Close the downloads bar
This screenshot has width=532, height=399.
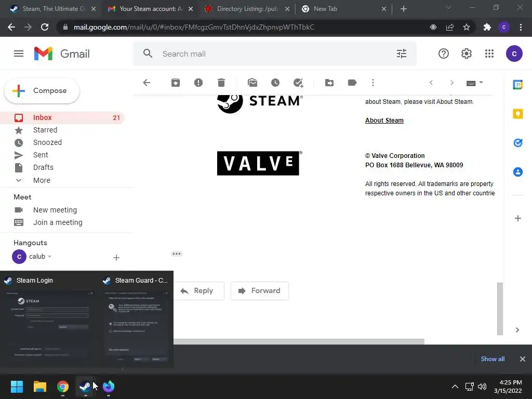click(x=523, y=359)
